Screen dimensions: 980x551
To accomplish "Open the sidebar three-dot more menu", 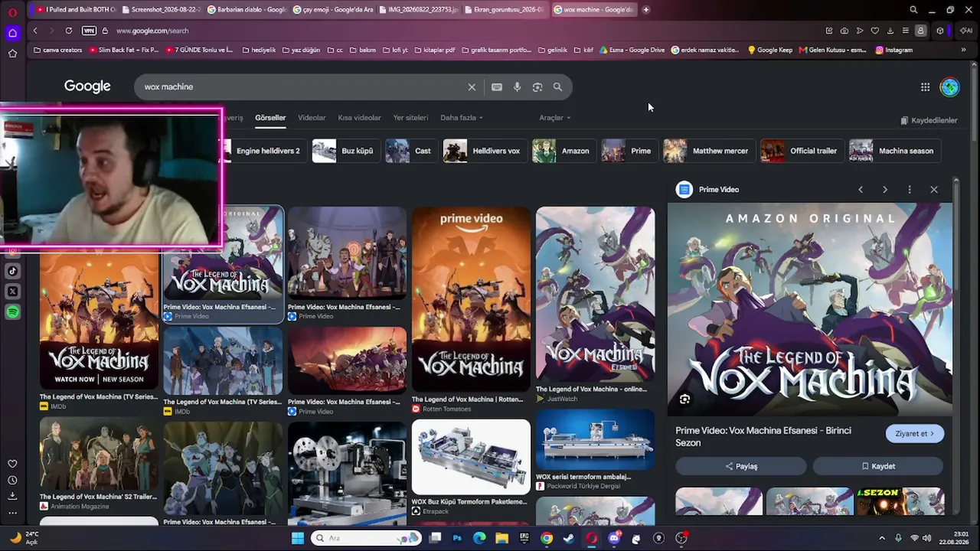I will coord(12,513).
